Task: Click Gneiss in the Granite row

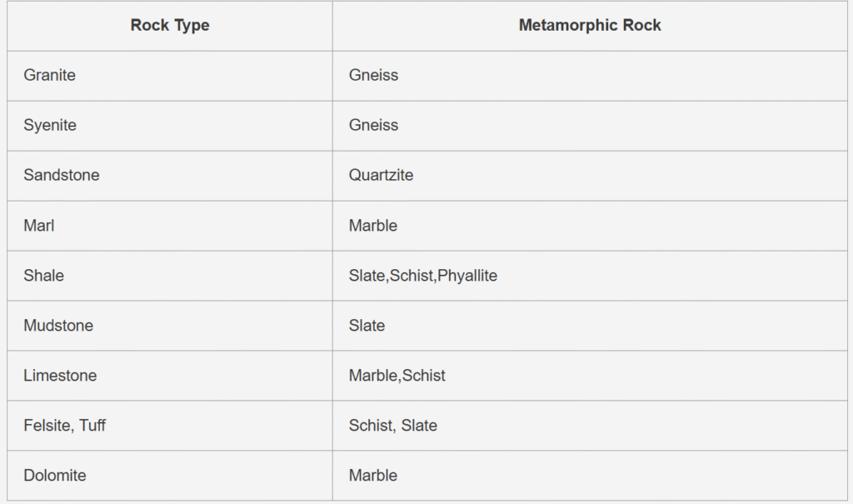Action: (374, 76)
